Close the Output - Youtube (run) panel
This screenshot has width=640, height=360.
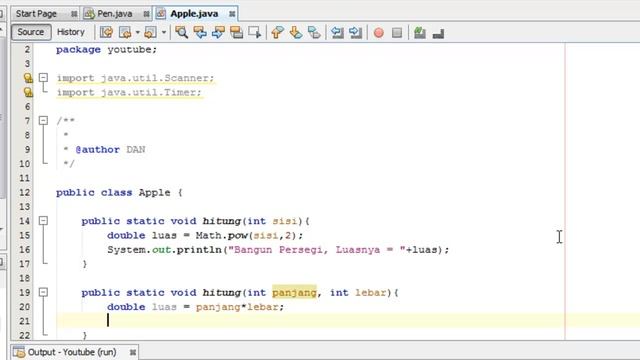tap(133, 352)
